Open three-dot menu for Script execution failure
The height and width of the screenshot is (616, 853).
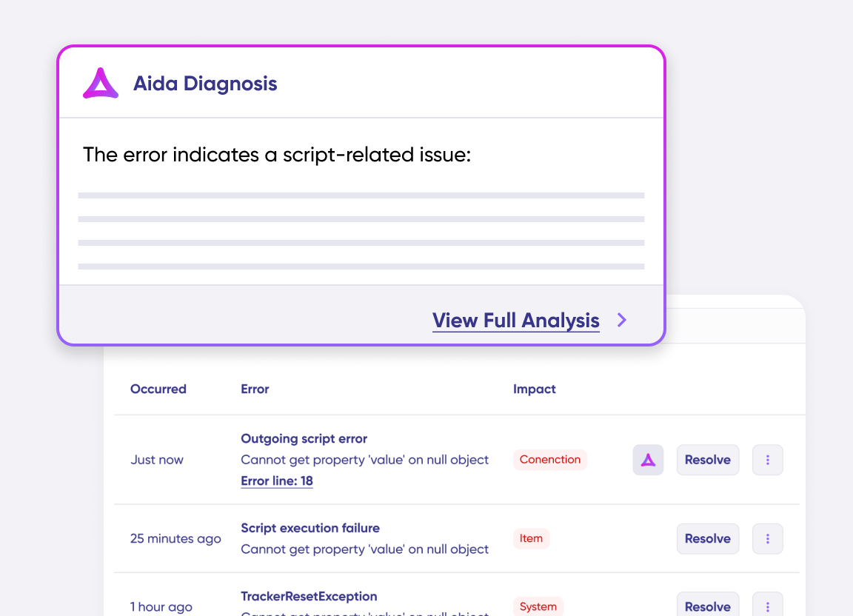pyautogui.click(x=768, y=539)
